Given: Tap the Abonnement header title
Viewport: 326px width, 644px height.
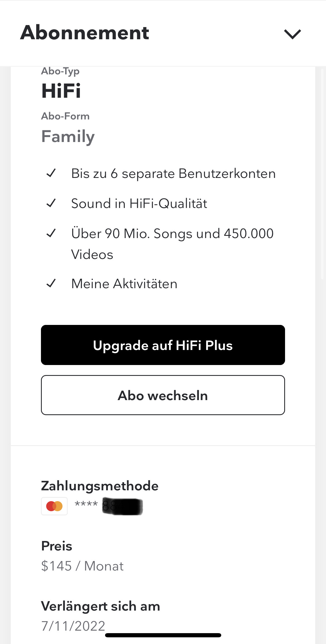Looking at the screenshot, I should (x=85, y=33).
